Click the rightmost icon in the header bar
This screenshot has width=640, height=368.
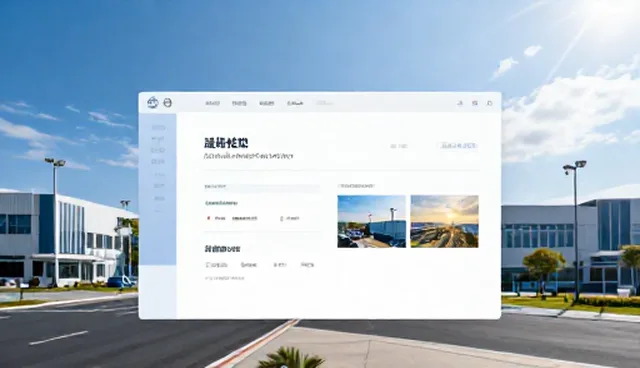pyautogui.click(x=489, y=103)
